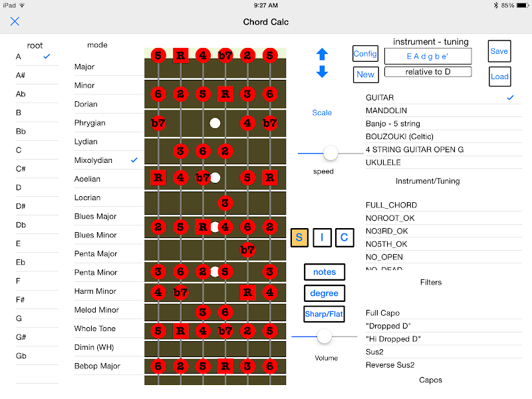
Task: Choose the Sus2 capo
Action: pyautogui.click(x=444, y=352)
